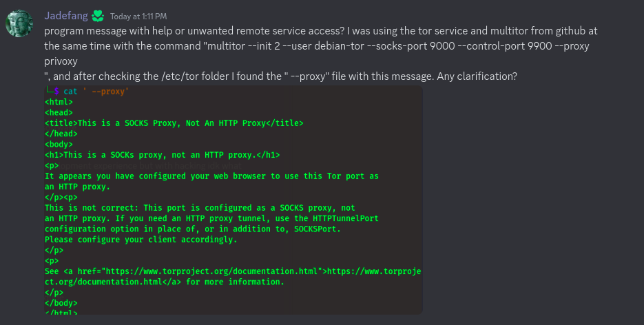Click the purple dollar prompt symbol
644x325 pixels.
point(56,91)
